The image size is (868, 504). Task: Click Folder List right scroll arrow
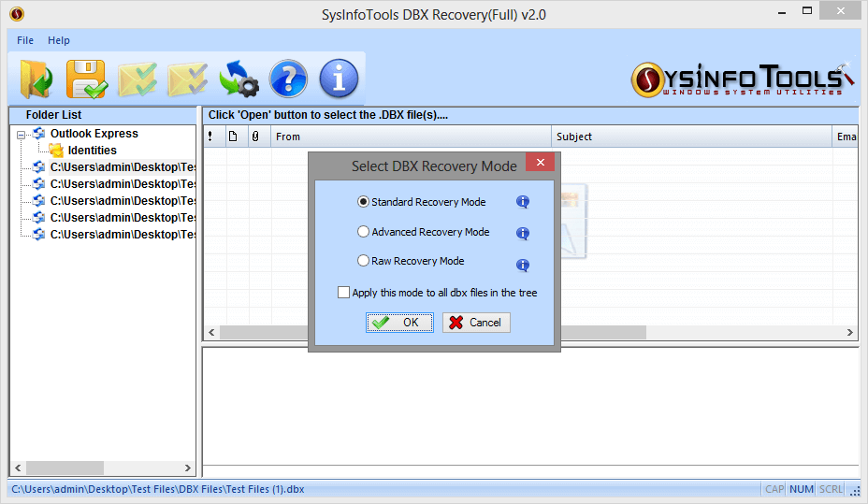pyautogui.click(x=188, y=468)
